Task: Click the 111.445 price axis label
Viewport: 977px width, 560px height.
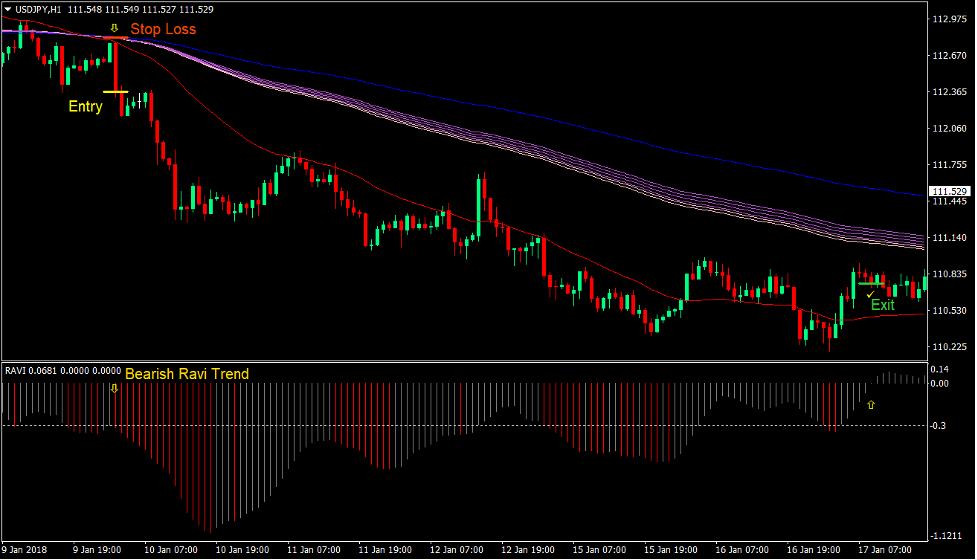Action: tap(950, 201)
